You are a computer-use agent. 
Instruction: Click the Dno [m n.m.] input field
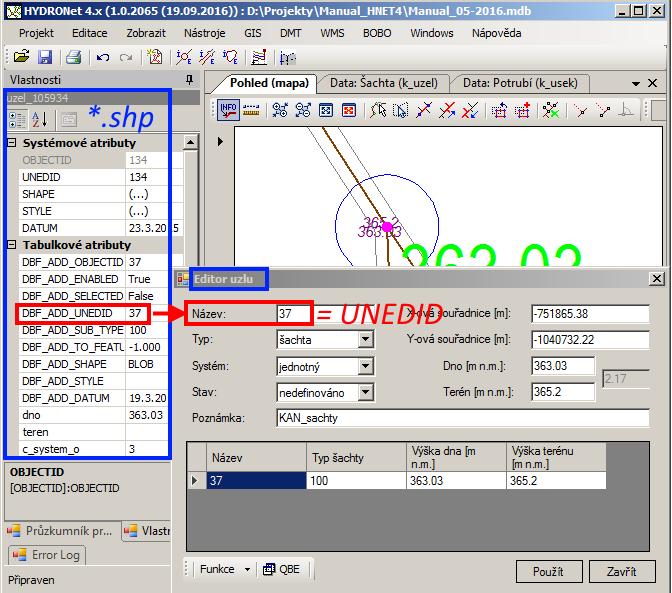pos(563,366)
